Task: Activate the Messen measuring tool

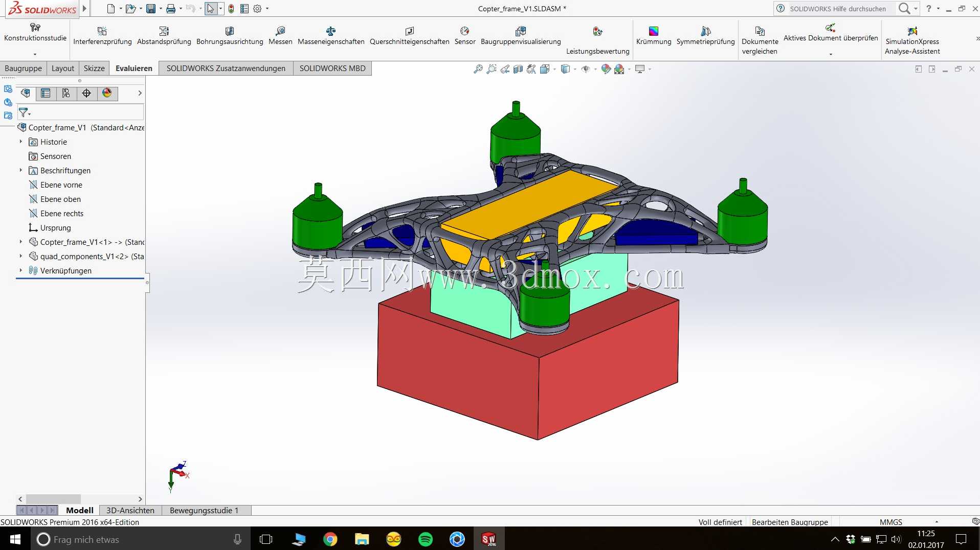Action: (x=280, y=36)
